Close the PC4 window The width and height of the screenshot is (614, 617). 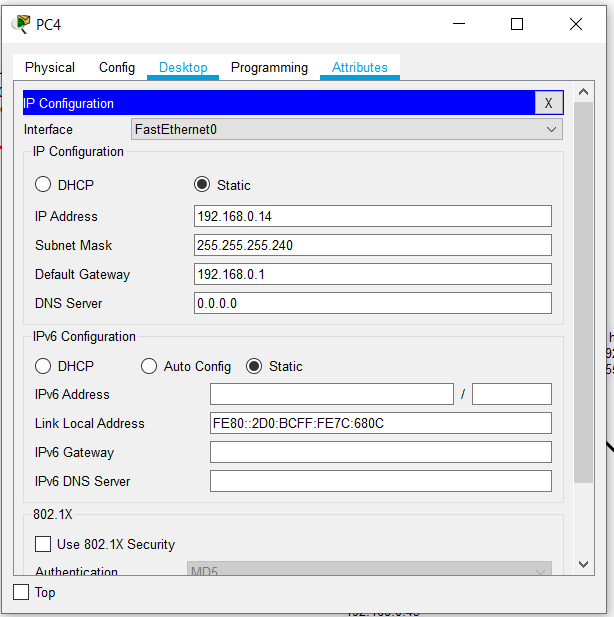click(x=576, y=24)
